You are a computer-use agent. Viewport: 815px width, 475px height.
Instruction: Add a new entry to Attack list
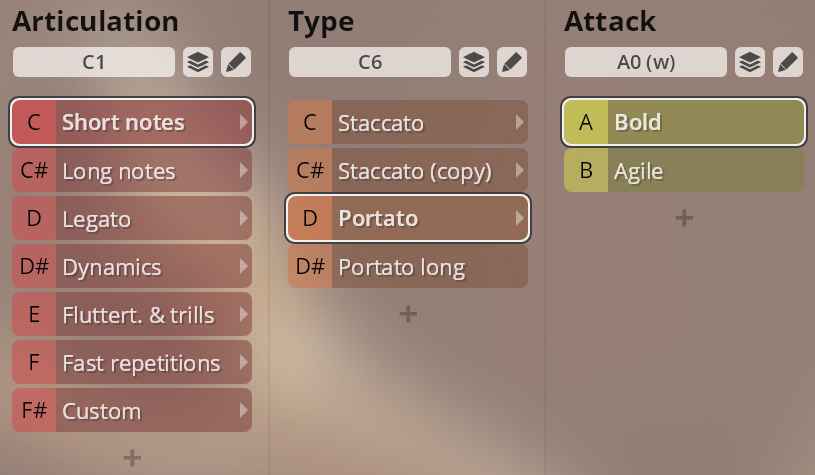click(684, 217)
